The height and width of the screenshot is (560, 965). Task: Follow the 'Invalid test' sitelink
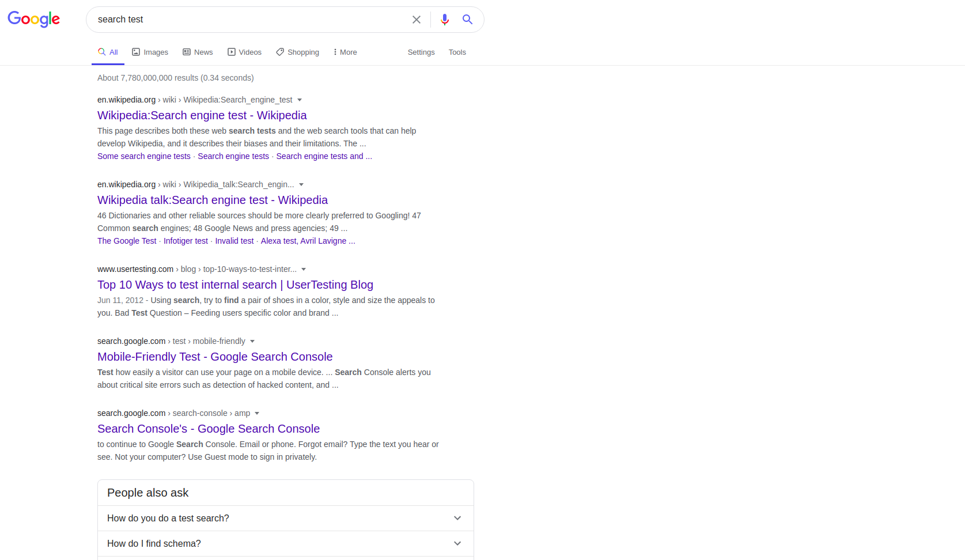coord(234,241)
